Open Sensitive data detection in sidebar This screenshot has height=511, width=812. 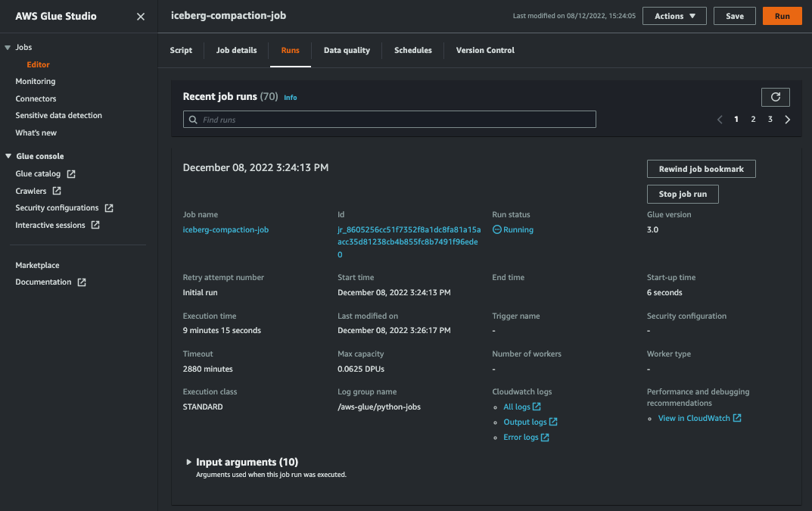coord(58,116)
